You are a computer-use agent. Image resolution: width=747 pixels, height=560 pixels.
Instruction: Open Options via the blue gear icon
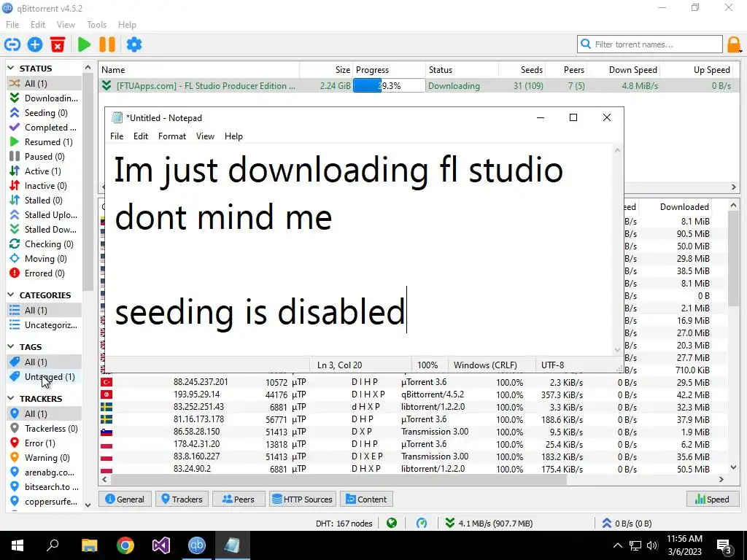(134, 44)
